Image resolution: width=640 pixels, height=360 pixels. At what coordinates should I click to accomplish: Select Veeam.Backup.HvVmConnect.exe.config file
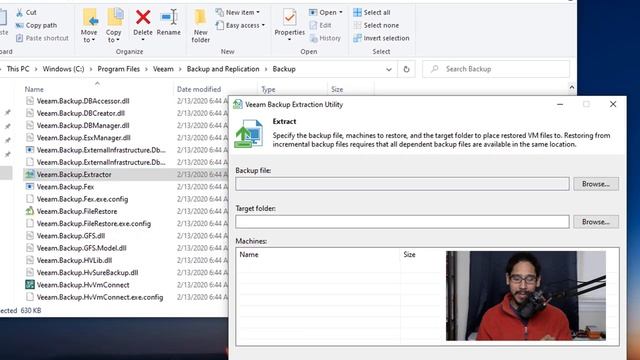pyautogui.click(x=100, y=297)
